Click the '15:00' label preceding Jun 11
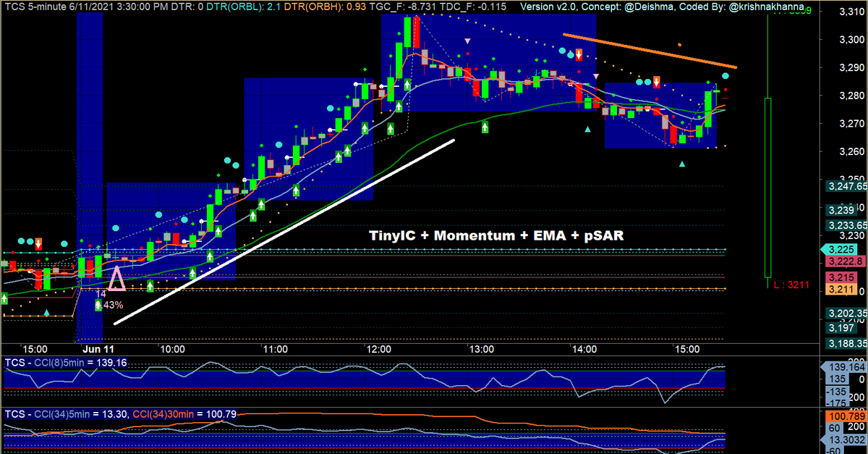Viewport: 868px width, 454px height. tap(35, 348)
